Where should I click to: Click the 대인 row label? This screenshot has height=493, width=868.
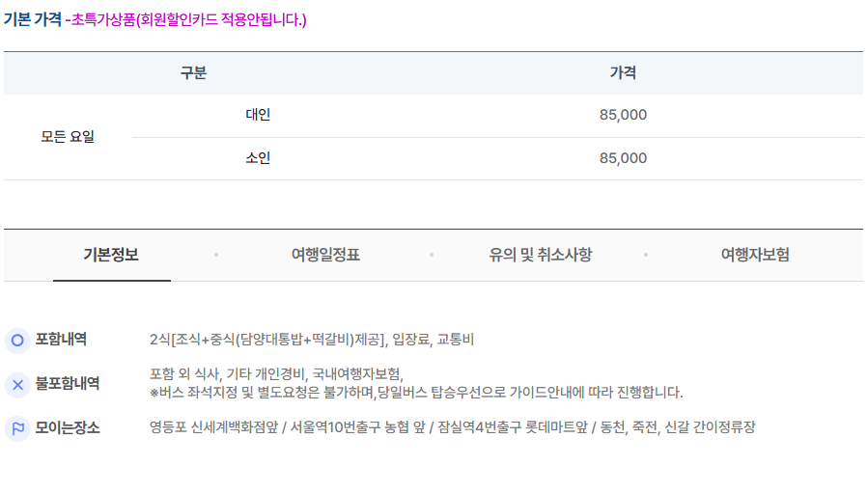click(x=258, y=115)
